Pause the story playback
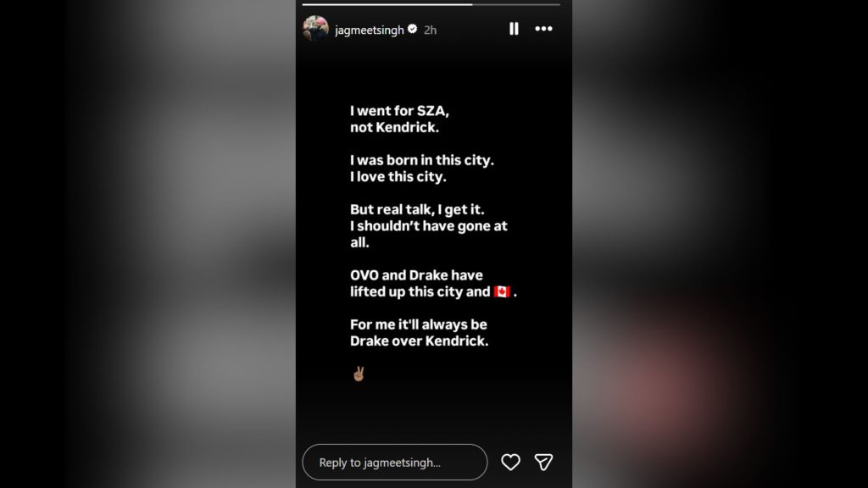 pos(514,29)
